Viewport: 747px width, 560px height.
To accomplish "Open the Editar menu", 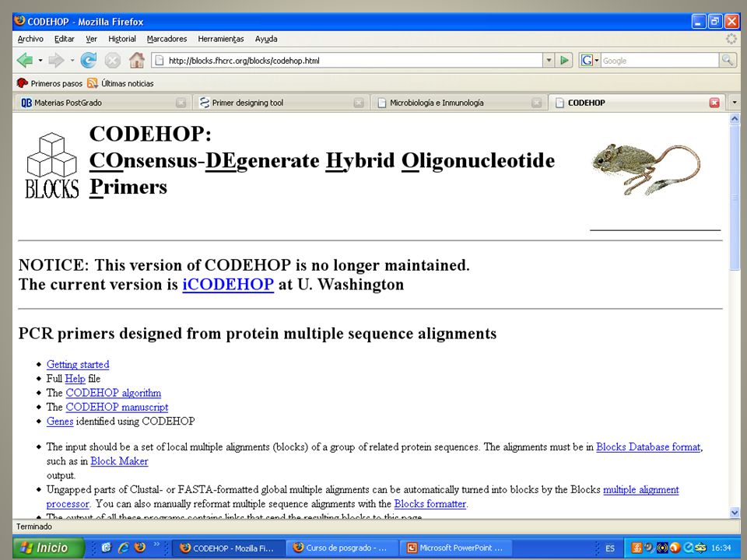I will point(65,39).
